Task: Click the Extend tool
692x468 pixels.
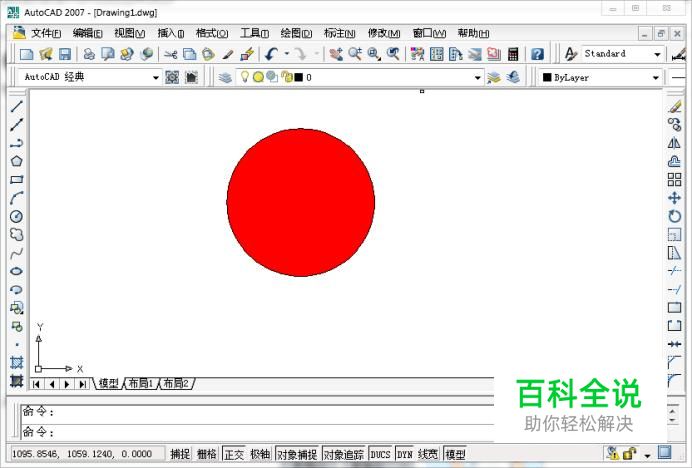Action: pos(674,290)
